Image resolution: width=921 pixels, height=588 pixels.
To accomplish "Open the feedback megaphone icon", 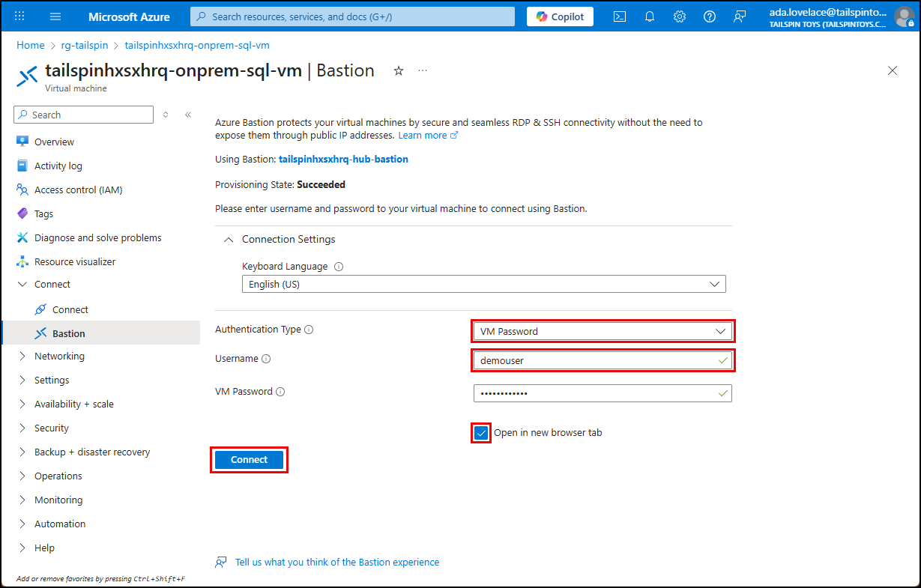I will (x=740, y=16).
